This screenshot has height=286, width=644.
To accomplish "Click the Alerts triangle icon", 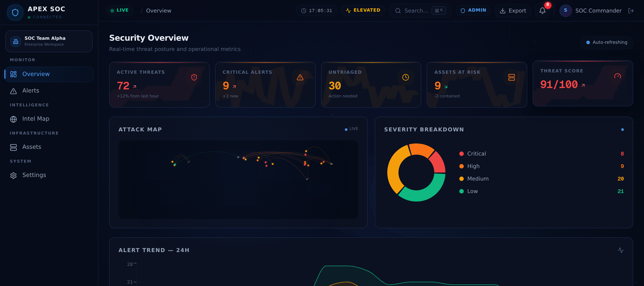I will point(13,91).
